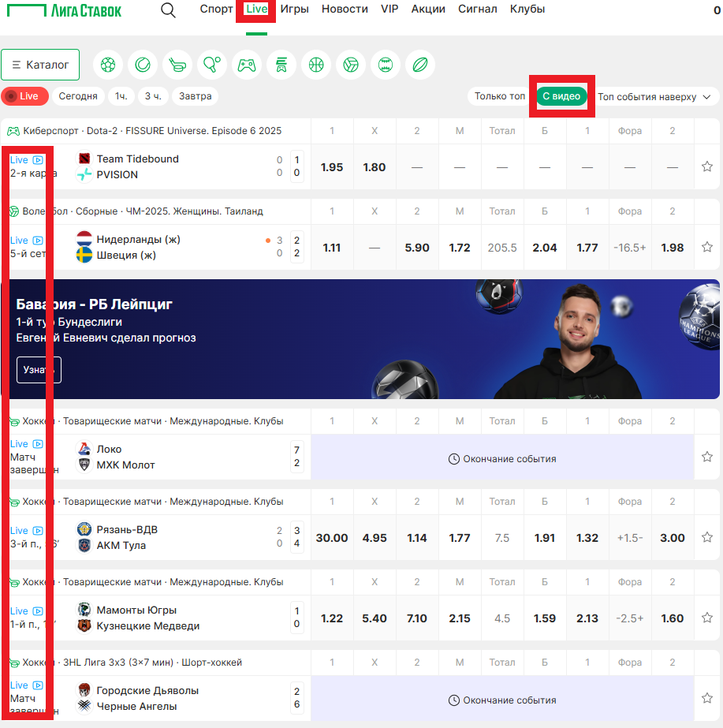
Task: Click Окончание события in Локо row
Action: click(502, 459)
